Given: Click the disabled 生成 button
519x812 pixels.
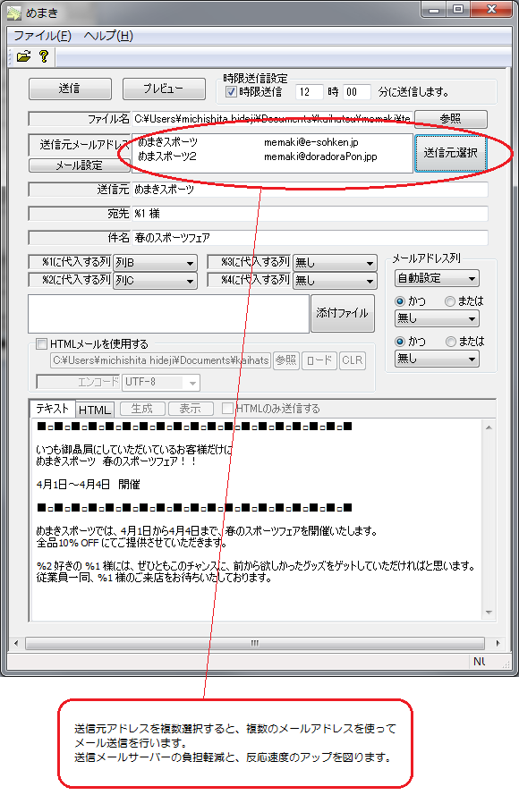Looking at the screenshot, I should pos(142,409).
